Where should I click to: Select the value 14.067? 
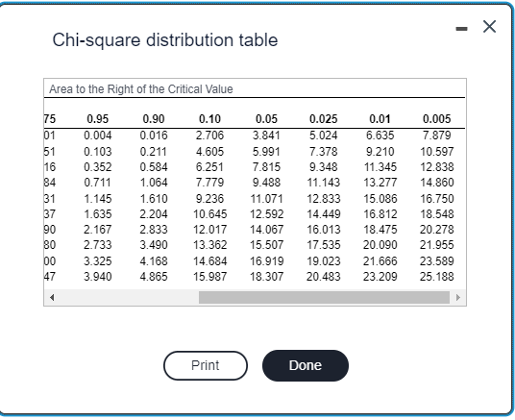tap(266, 230)
